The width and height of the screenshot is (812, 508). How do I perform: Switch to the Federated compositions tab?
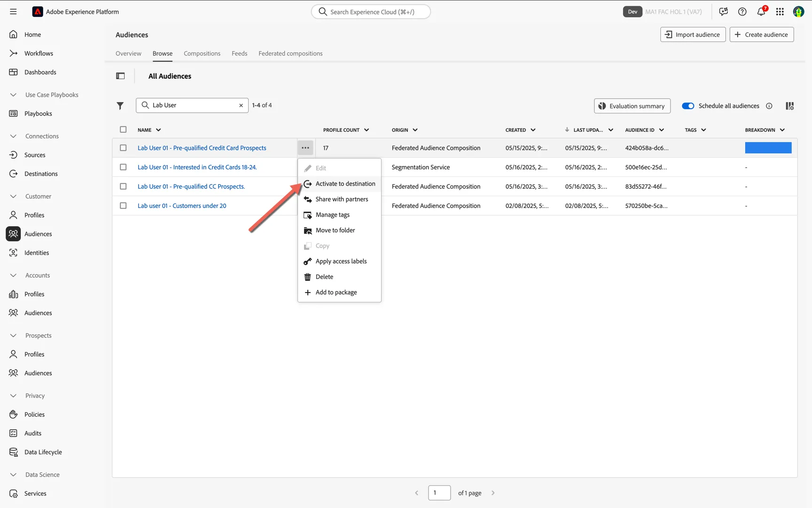(290, 53)
